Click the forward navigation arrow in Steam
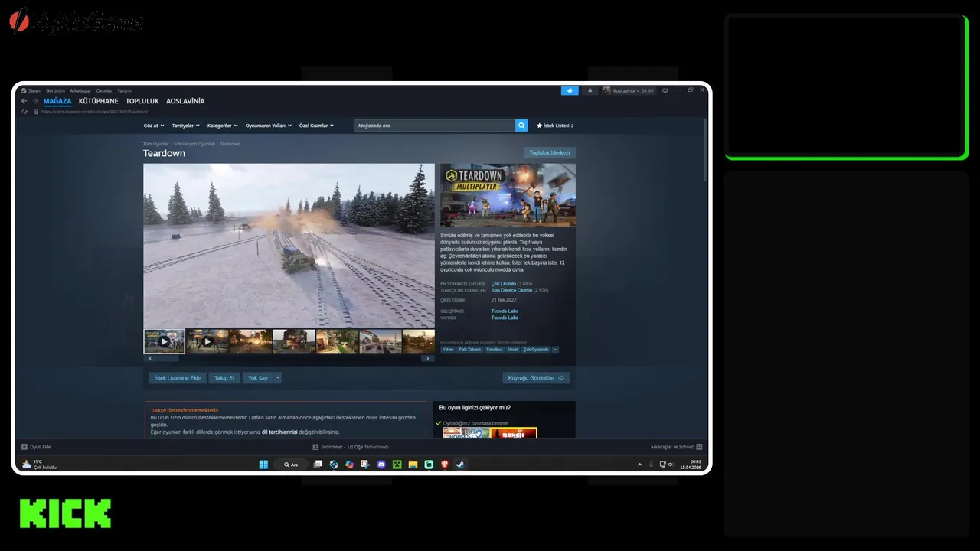 coord(34,101)
